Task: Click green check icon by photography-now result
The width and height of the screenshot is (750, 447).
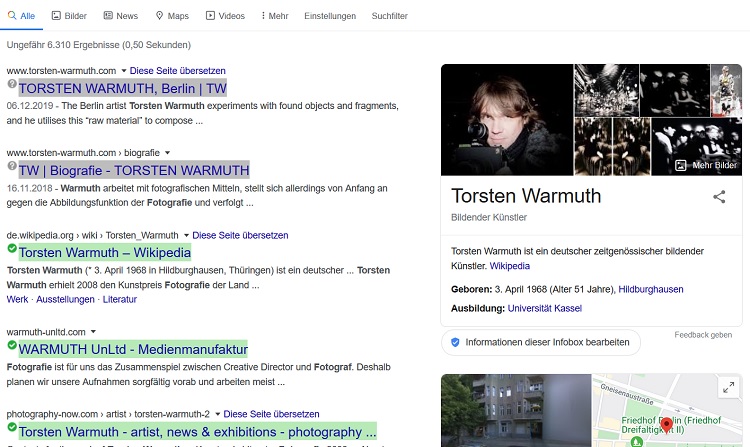Action: click(x=12, y=427)
